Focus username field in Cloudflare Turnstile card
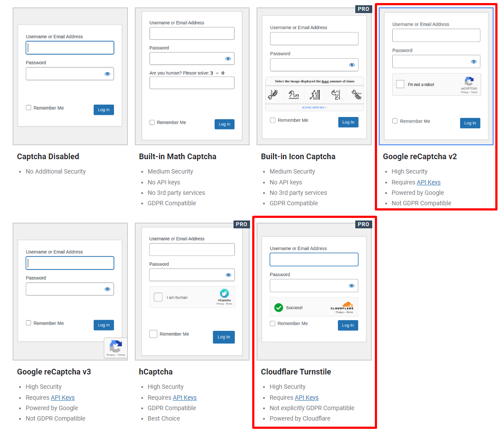This screenshot has height=431, width=504. coord(314,259)
